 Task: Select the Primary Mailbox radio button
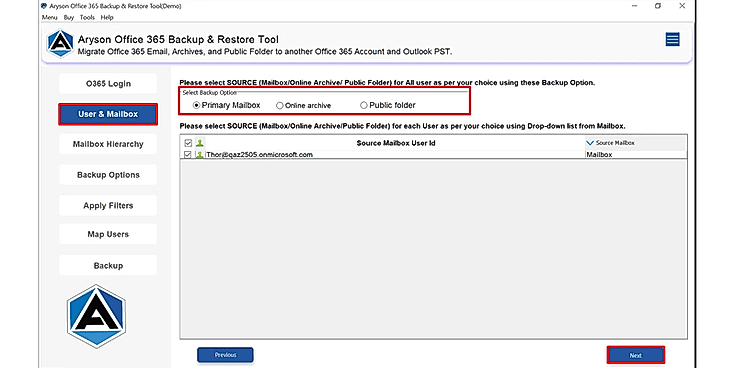pos(196,106)
